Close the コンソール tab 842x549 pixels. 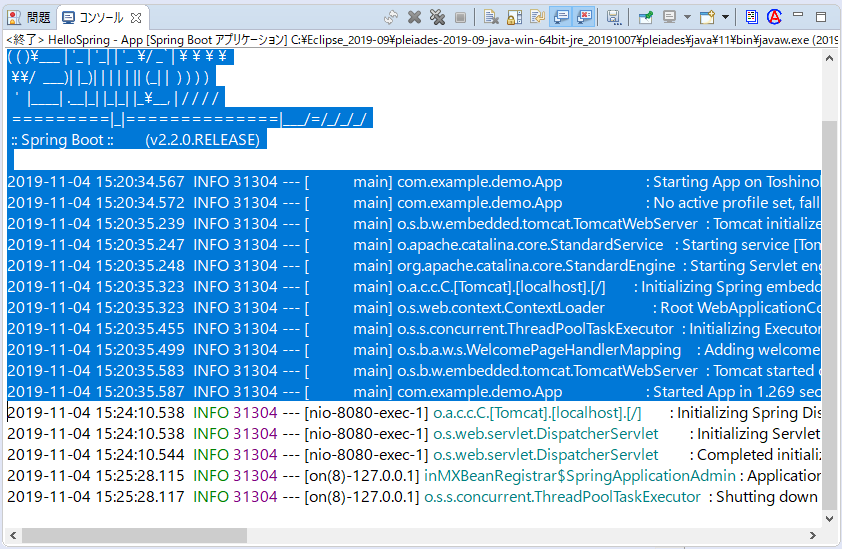(x=136, y=18)
